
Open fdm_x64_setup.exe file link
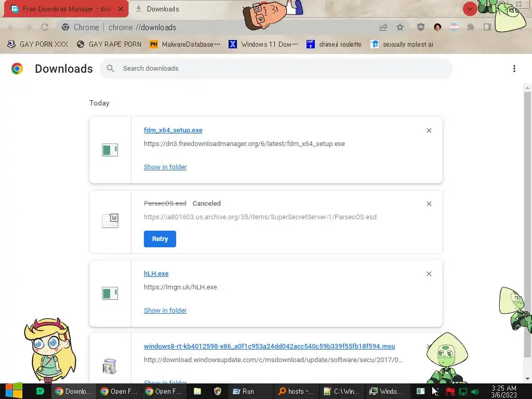173,130
